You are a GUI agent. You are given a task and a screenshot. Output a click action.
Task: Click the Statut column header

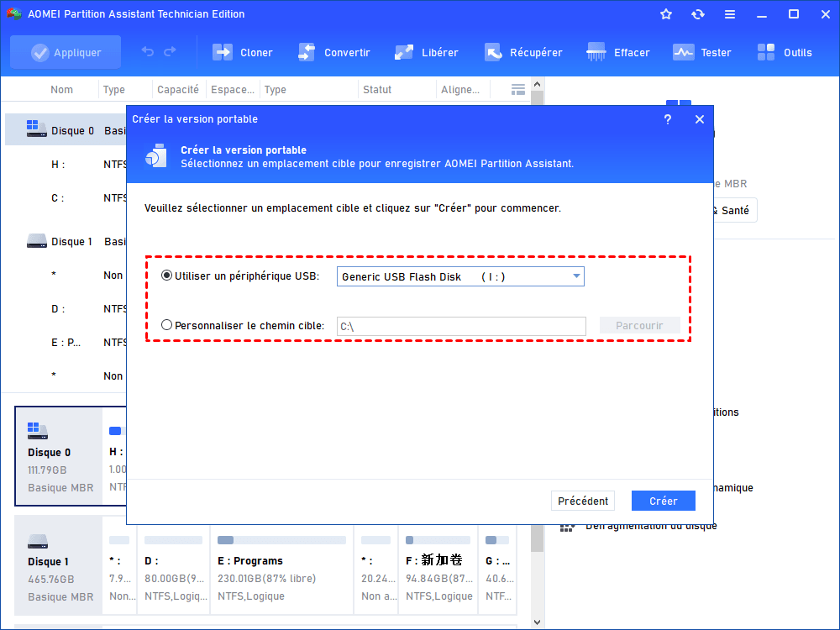click(377, 90)
